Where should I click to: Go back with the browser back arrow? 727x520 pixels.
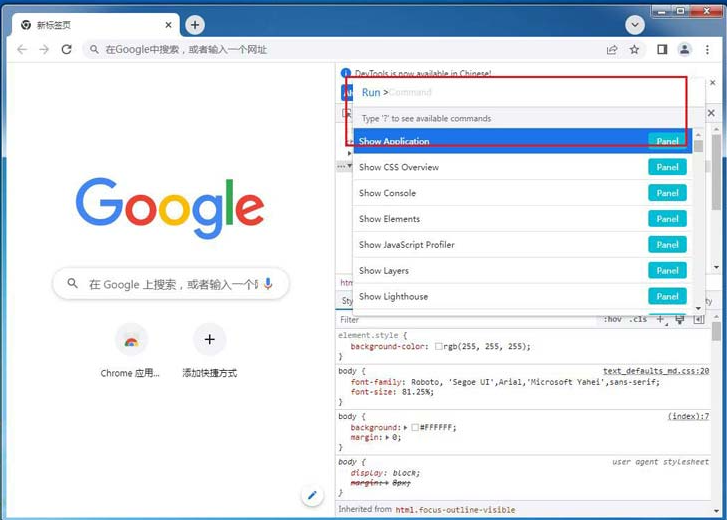22,50
